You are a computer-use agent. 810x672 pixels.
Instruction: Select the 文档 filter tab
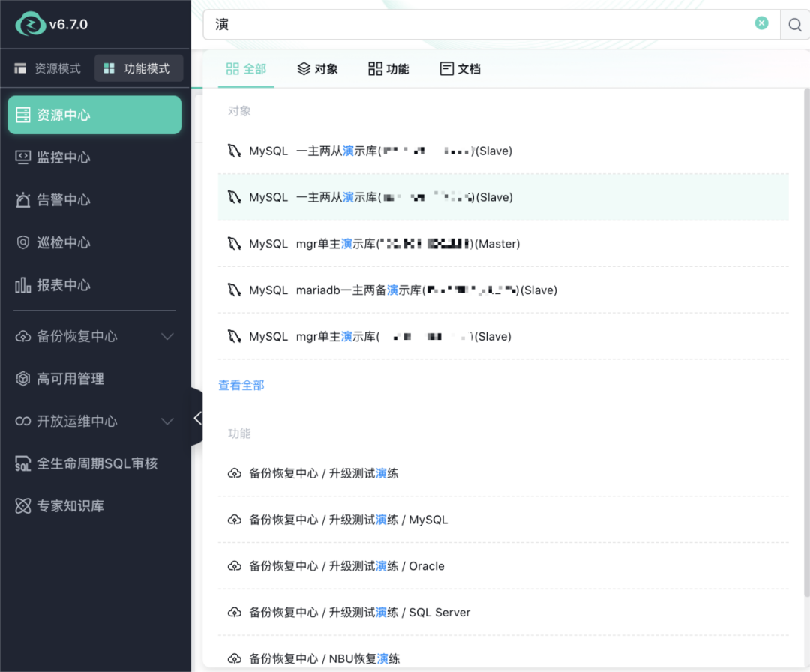point(460,69)
